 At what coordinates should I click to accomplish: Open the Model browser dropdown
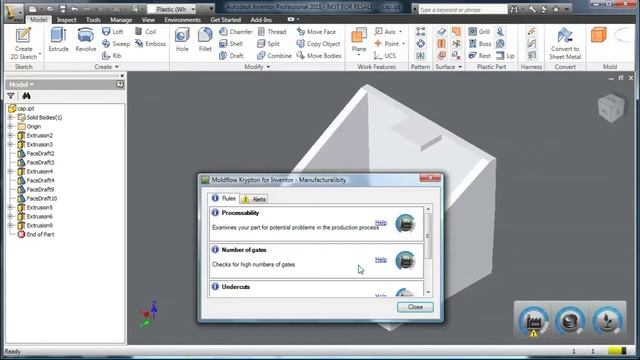point(21,84)
